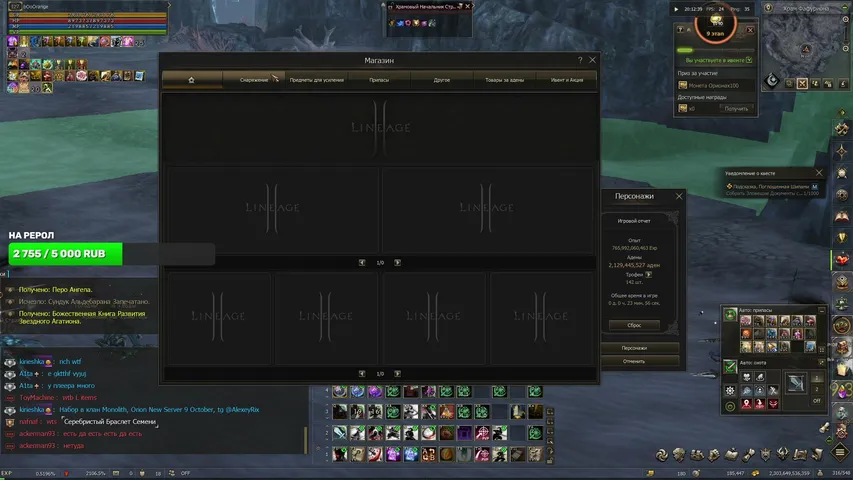This screenshot has height=480, width=853.
Task: Open crossed hammers icon on right sidebar
Action: click(842, 129)
